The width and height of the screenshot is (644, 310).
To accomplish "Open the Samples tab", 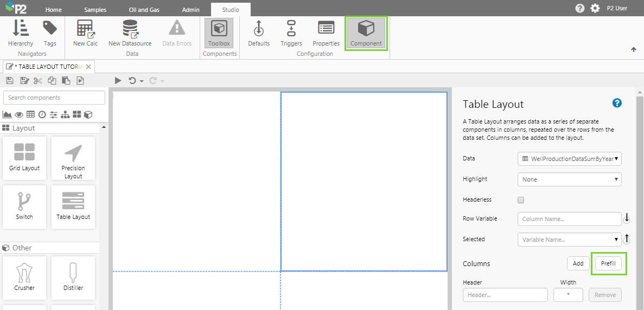I will pyautogui.click(x=95, y=10).
